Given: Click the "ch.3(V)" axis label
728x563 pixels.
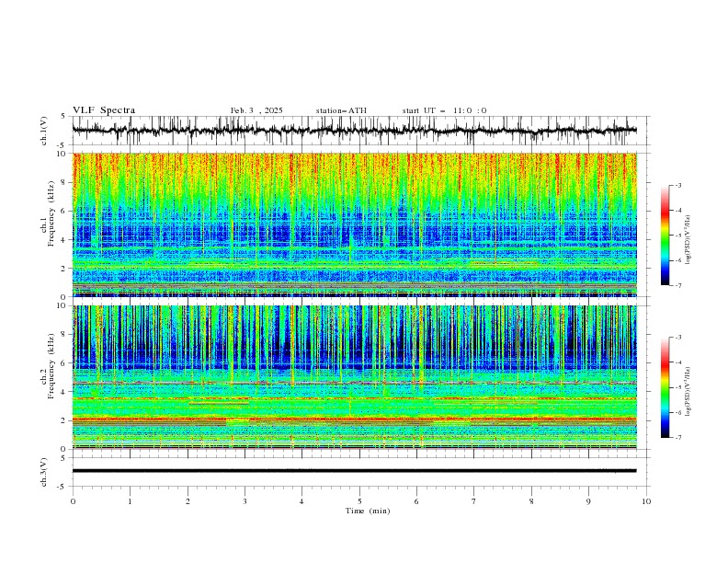Looking at the screenshot, I should click(44, 472).
